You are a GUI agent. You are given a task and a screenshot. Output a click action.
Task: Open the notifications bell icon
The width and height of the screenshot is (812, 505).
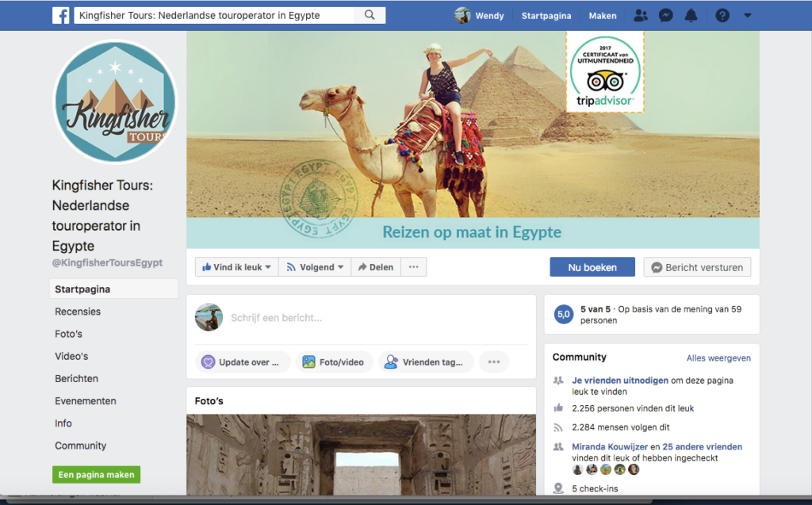tap(691, 16)
